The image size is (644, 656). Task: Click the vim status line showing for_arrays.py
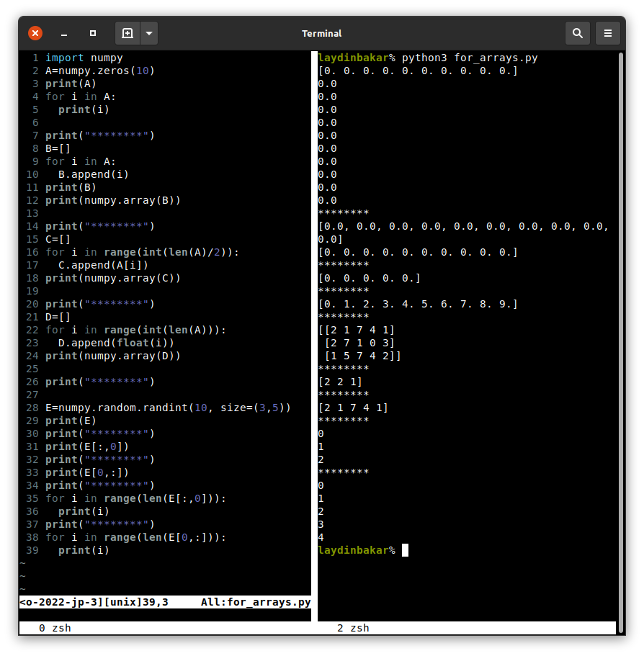pyautogui.click(x=165, y=602)
